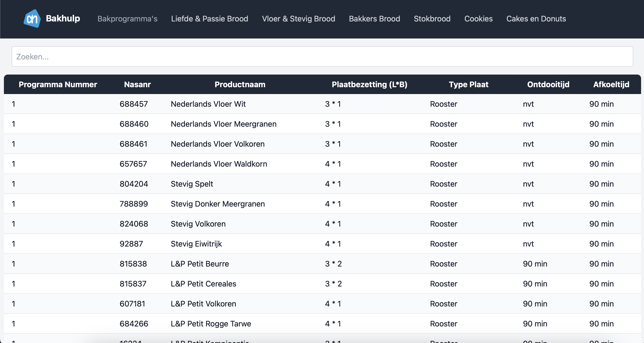Open the Bakprogramma's menu item

point(127,19)
